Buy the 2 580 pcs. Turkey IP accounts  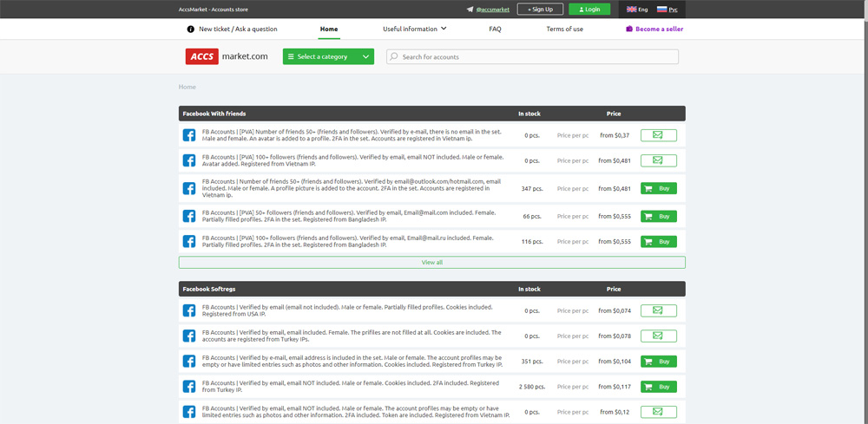pyautogui.click(x=658, y=387)
